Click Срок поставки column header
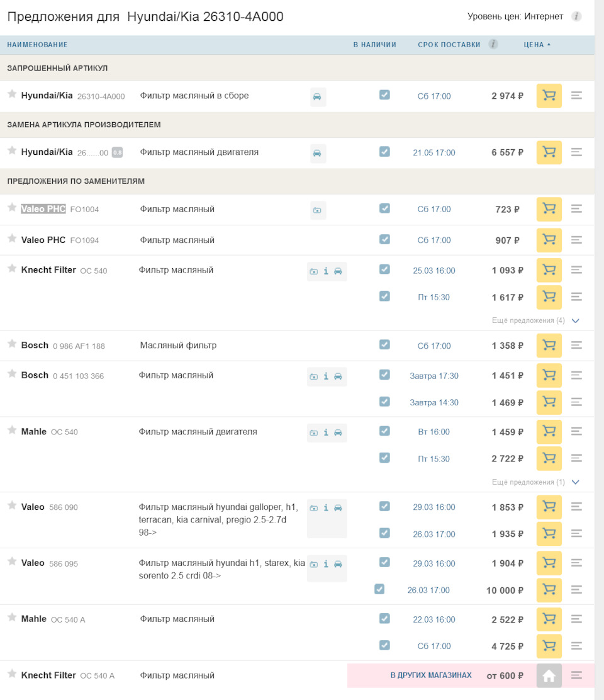Image resolution: width=604 pixels, height=700 pixels. click(449, 45)
